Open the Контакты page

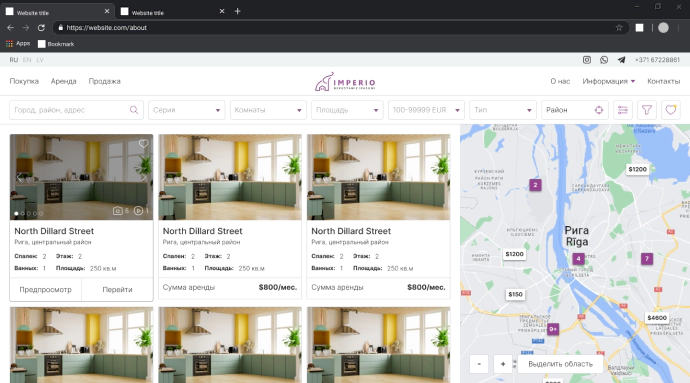664,81
